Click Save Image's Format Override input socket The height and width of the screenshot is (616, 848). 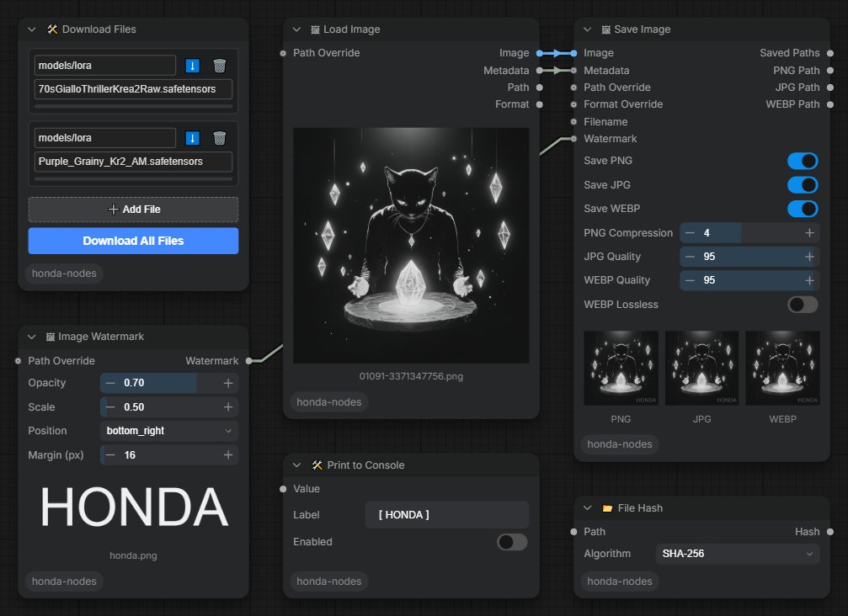[x=573, y=104]
